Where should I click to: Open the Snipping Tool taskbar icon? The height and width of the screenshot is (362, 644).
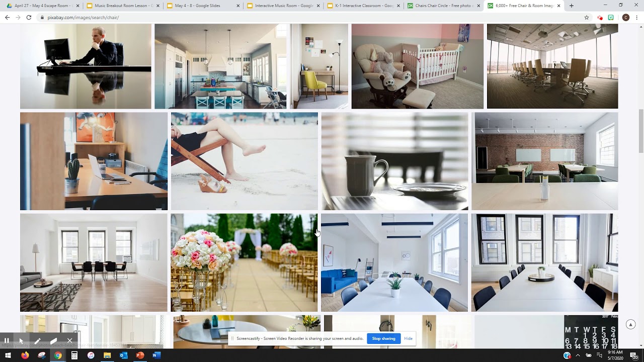42,355
